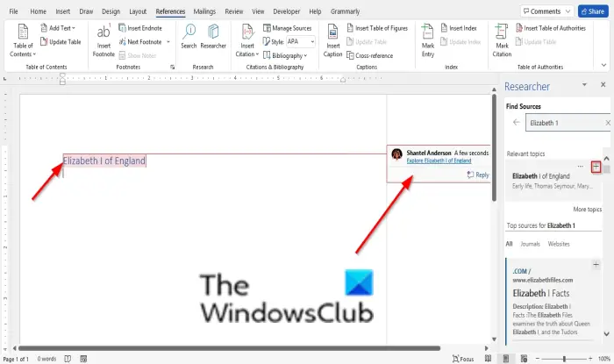Viewport: 614px width, 364px height.
Task: Click Insert Table of Authorities
Action: click(551, 28)
